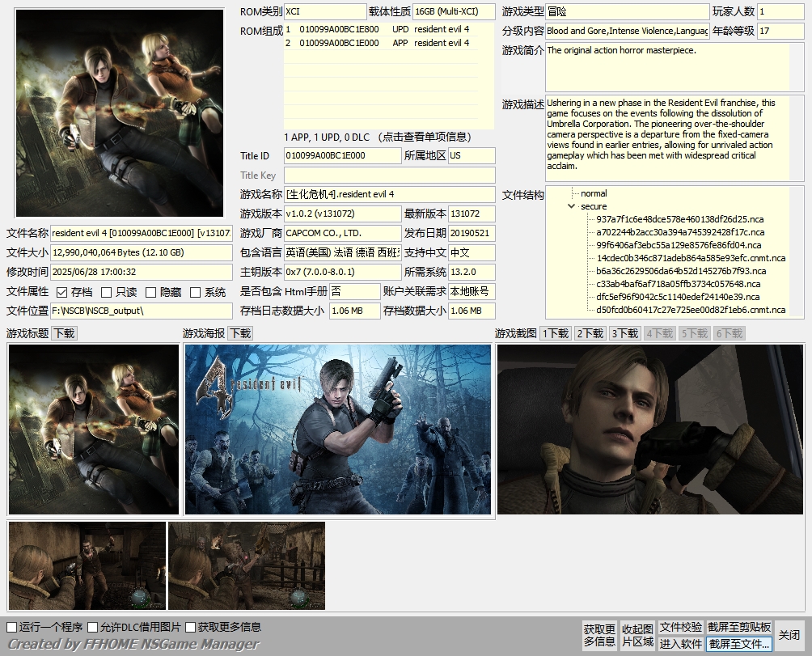
Task: Click the 年龄等级 field 17
Action: [780, 31]
